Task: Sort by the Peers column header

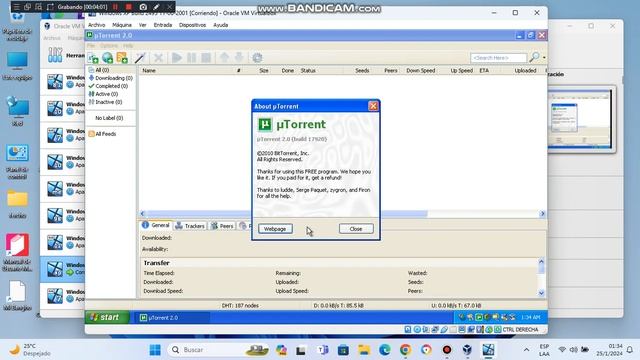Action: 391,71
